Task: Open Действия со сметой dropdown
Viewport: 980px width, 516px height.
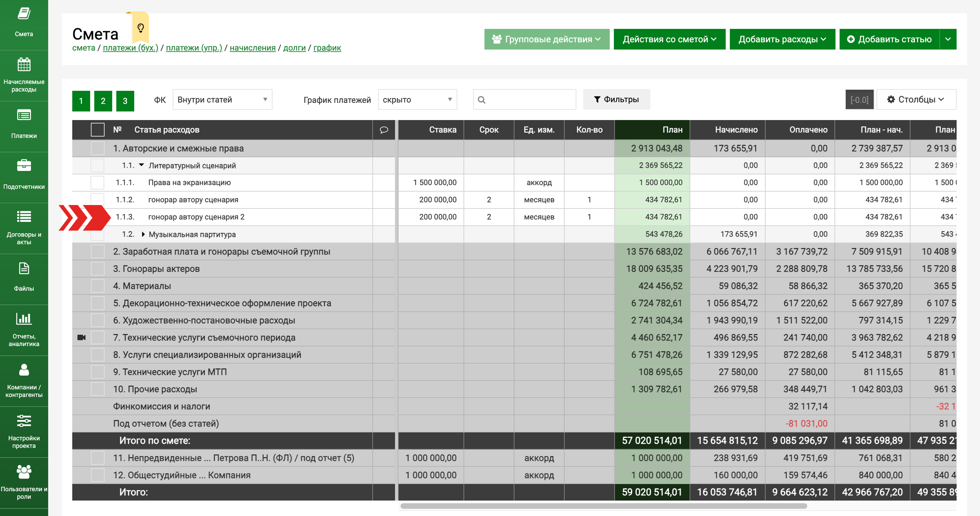Action: click(x=669, y=39)
